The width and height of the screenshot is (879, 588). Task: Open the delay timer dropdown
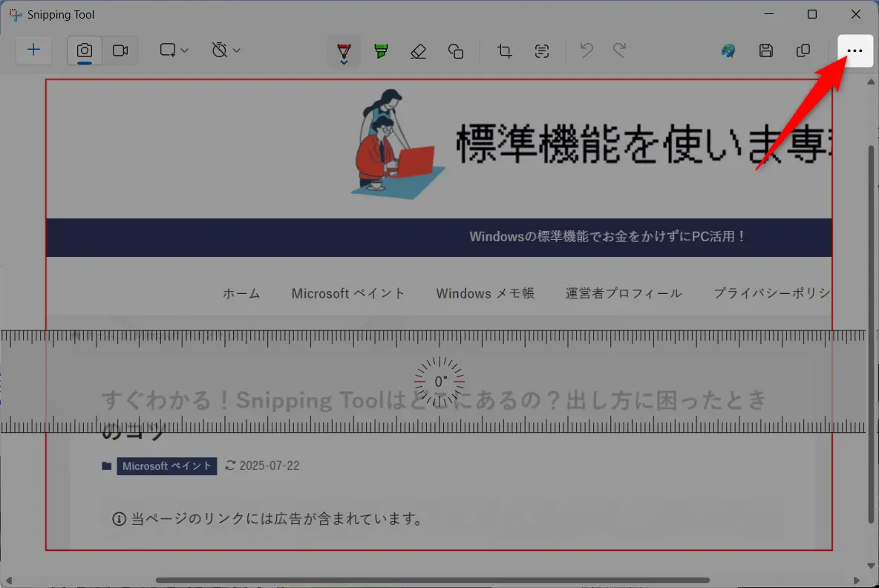tap(226, 50)
